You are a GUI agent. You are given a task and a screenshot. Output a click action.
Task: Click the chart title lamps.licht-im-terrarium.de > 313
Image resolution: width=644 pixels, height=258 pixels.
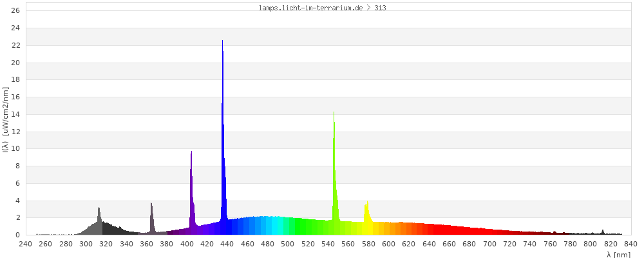[323, 8]
